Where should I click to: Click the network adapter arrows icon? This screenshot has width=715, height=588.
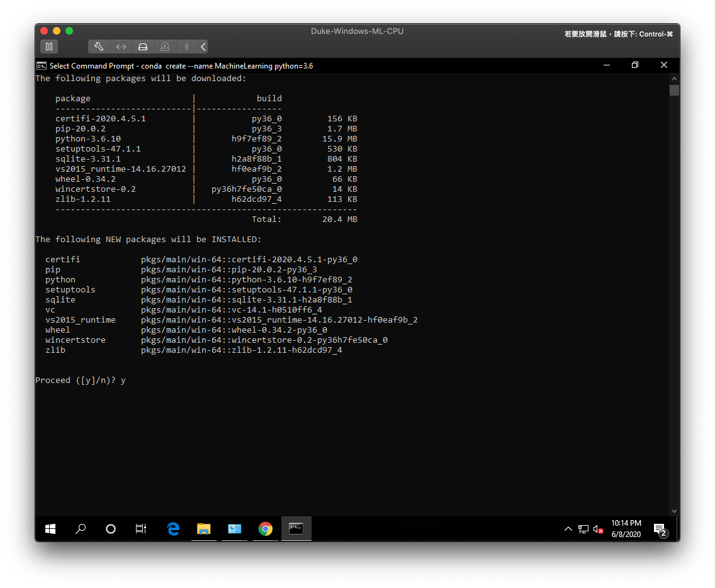121,47
